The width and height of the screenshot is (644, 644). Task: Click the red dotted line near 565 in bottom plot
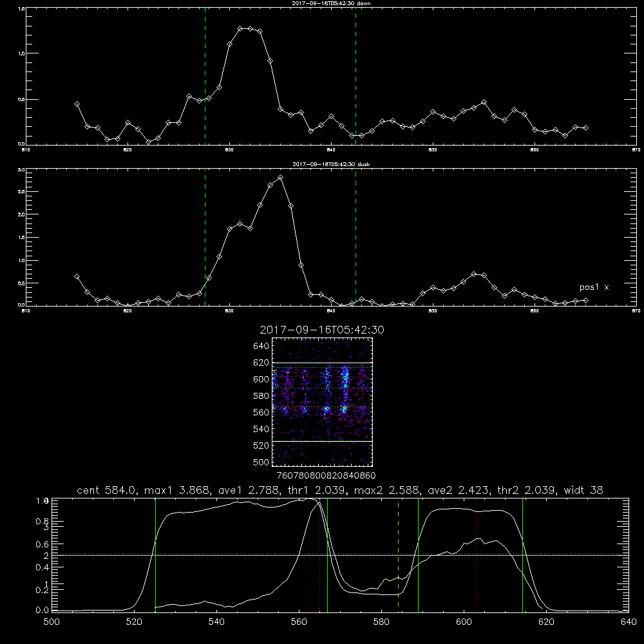[x=319, y=554]
